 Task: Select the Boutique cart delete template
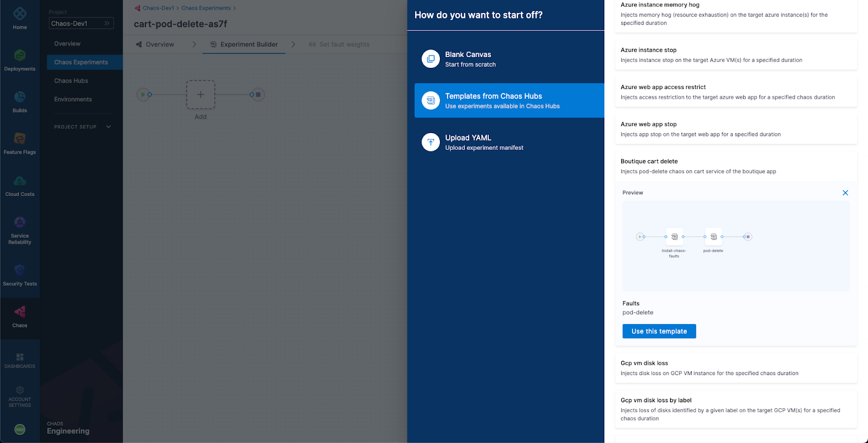click(736, 166)
